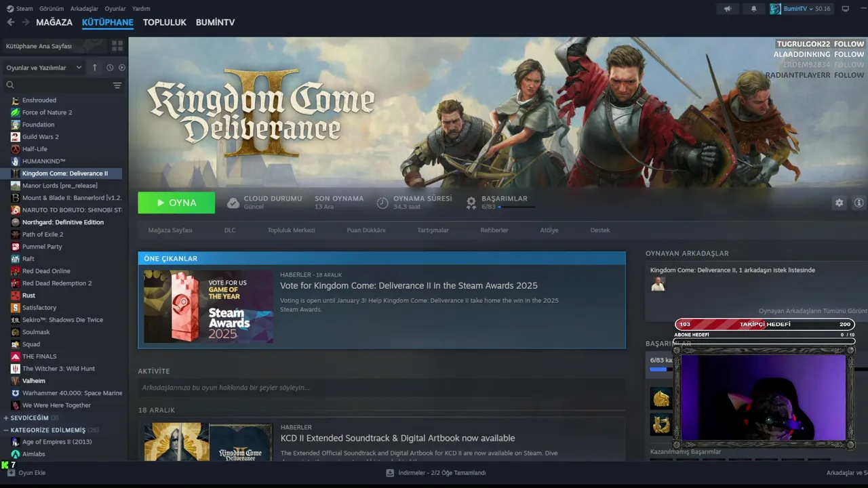Select Enshrouded game icon in library

tap(16, 100)
